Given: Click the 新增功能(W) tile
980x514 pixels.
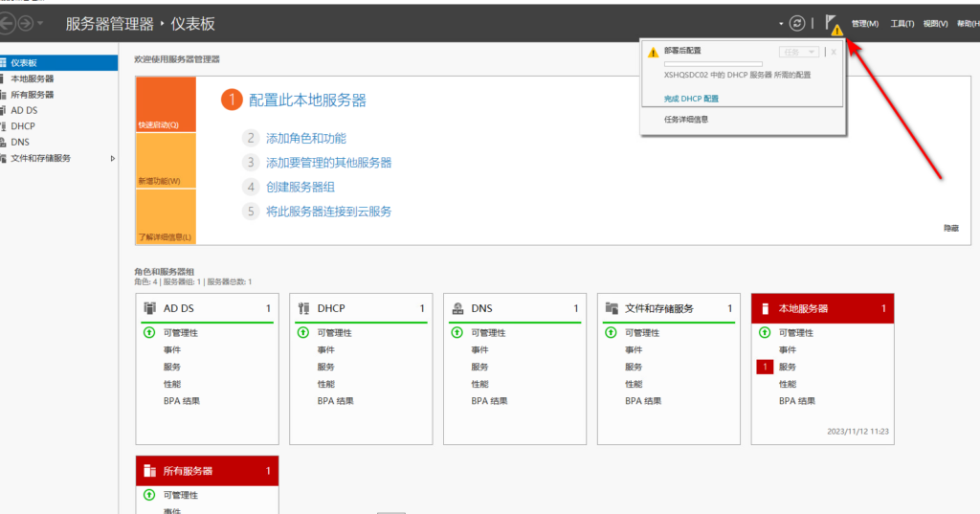Looking at the screenshot, I should click(166, 160).
